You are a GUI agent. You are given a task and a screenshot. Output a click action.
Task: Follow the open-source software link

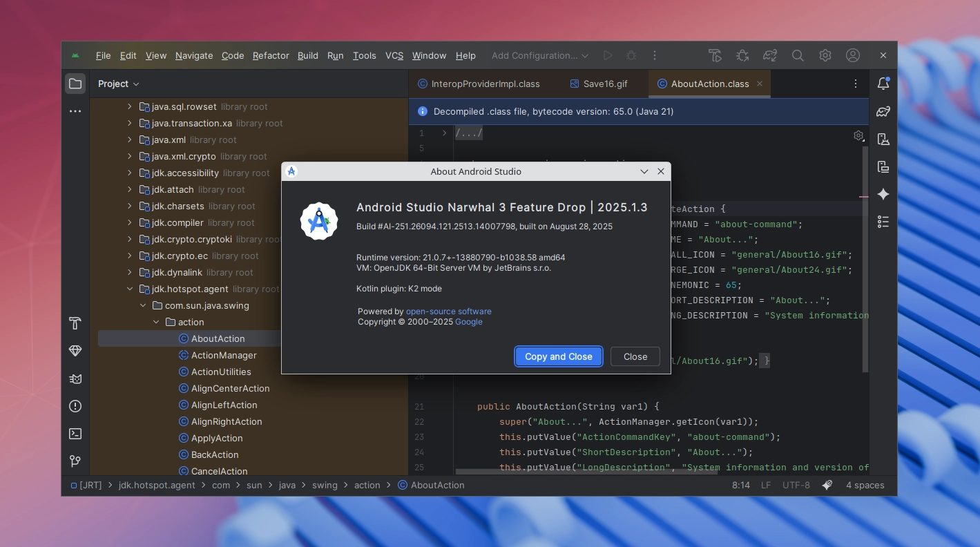pos(448,311)
